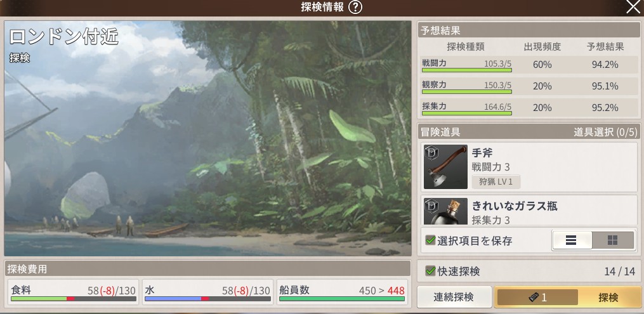Click the jungle landscape exploration image

[x=208, y=138]
